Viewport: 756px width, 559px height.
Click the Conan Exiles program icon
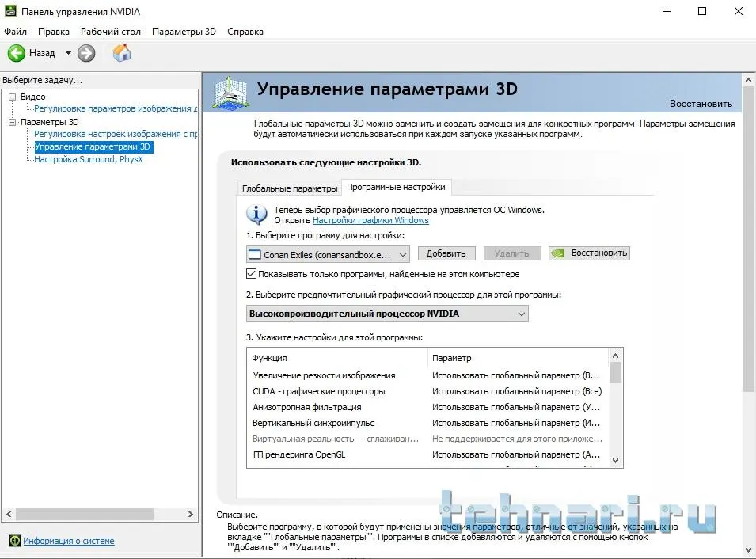click(255, 255)
